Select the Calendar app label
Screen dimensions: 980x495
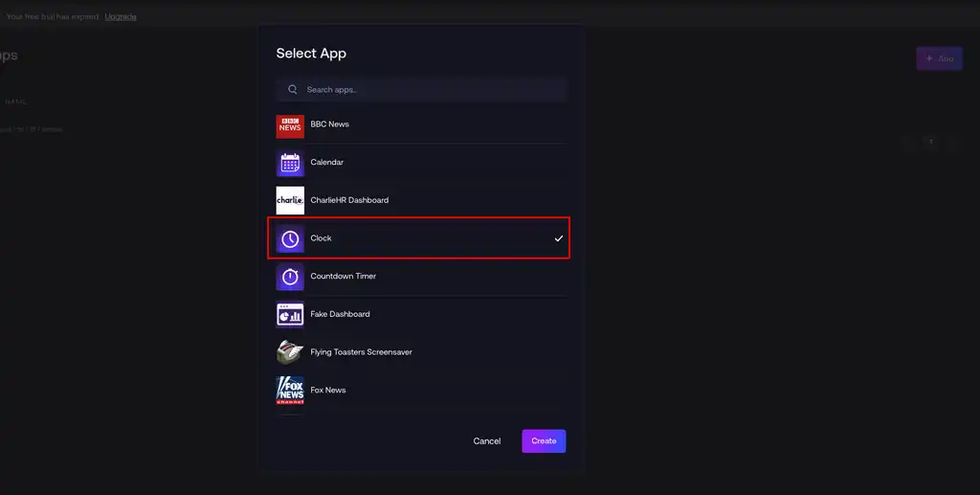tap(327, 163)
